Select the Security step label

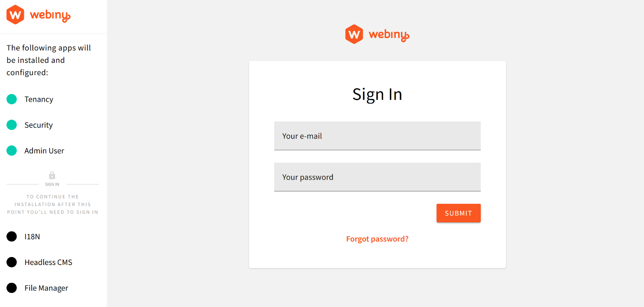click(39, 125)
